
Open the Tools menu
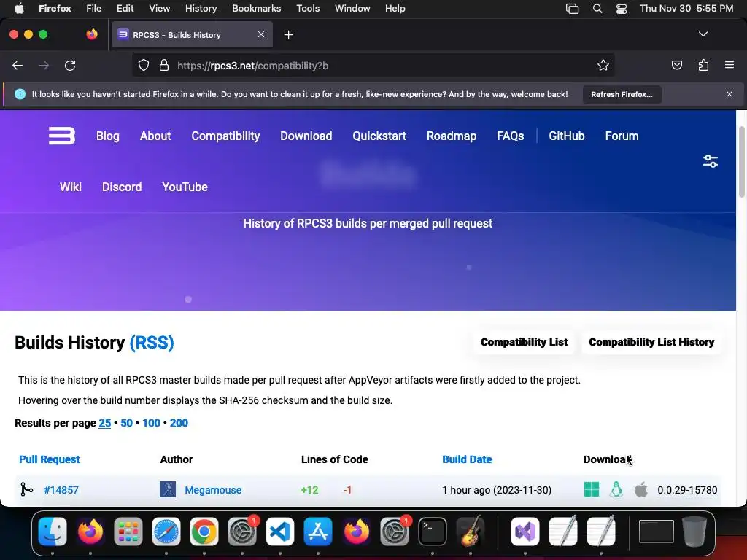click(308, 9)
